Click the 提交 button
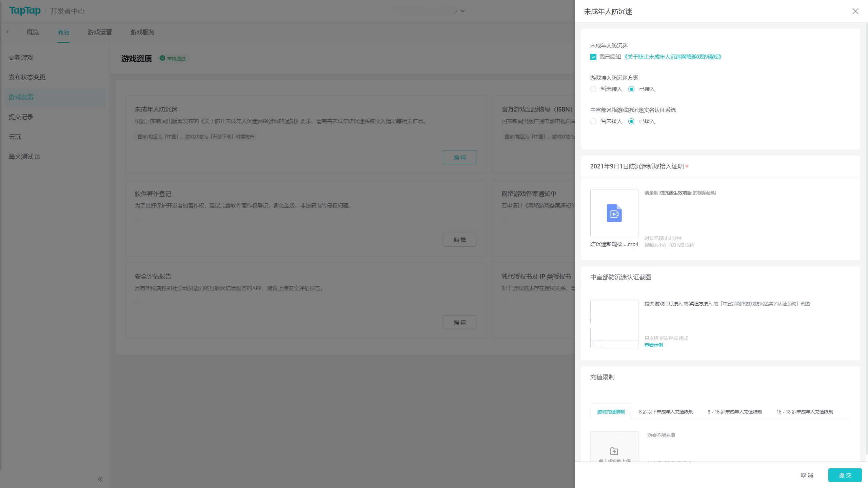This screenshot has width=868, height=488. pyautogui.click(x=845, y=475)
